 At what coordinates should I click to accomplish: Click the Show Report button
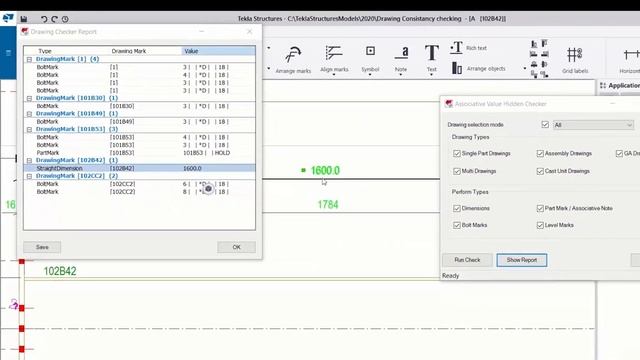522,260
